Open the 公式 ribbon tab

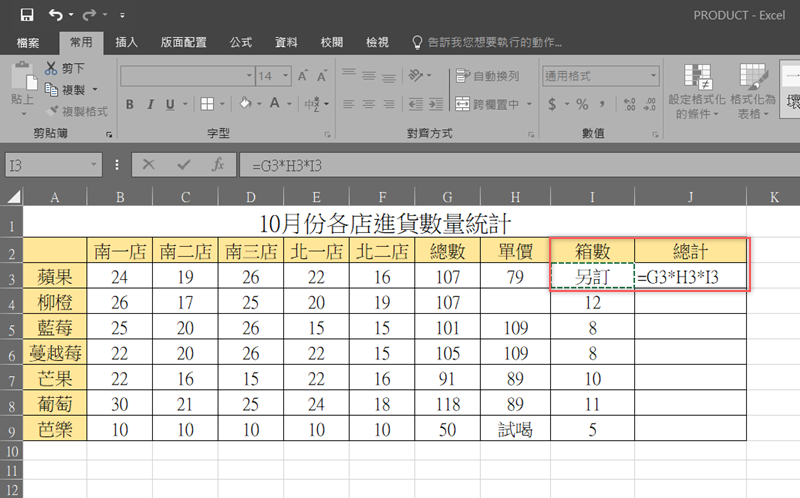[241, 42]
